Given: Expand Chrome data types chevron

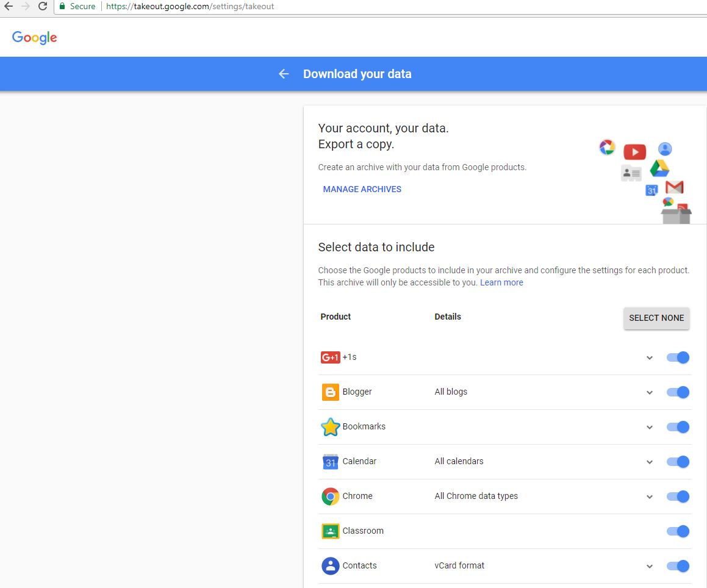Looking at the screenshot, I should pos(650,497).
